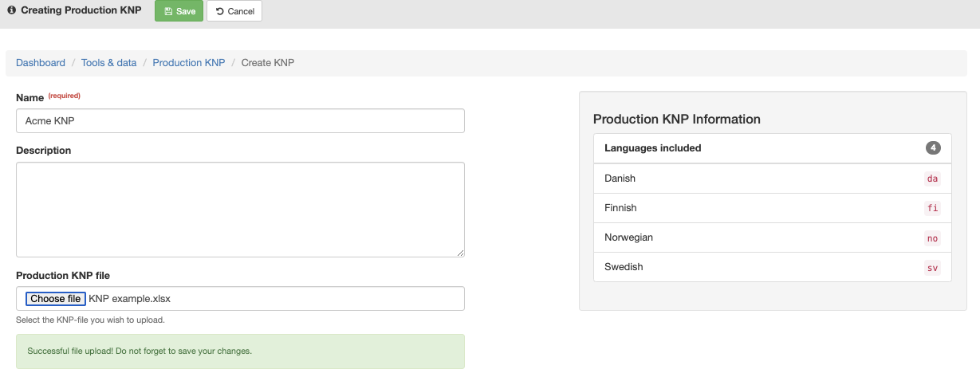Open Production KNP breadcrumb link
Image resolution: width=980 pixels, height=373 pixels.
click(x=189, y=62)
